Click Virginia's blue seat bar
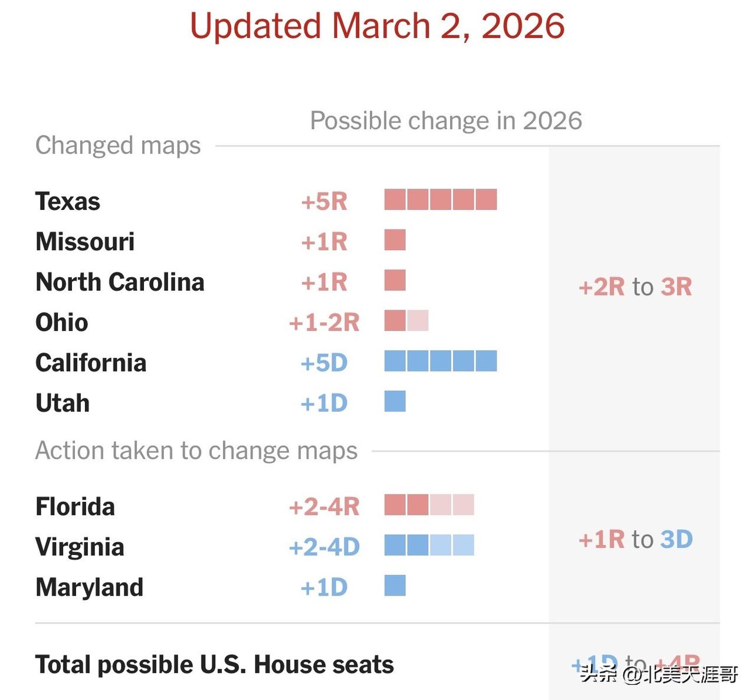This screenshot has height=700, width=755. coord(429,545)
